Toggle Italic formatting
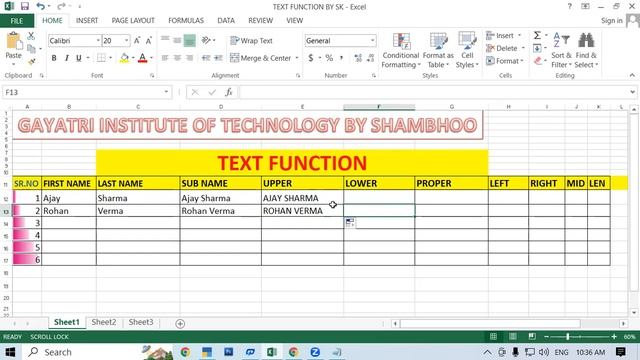 [67, 58]
